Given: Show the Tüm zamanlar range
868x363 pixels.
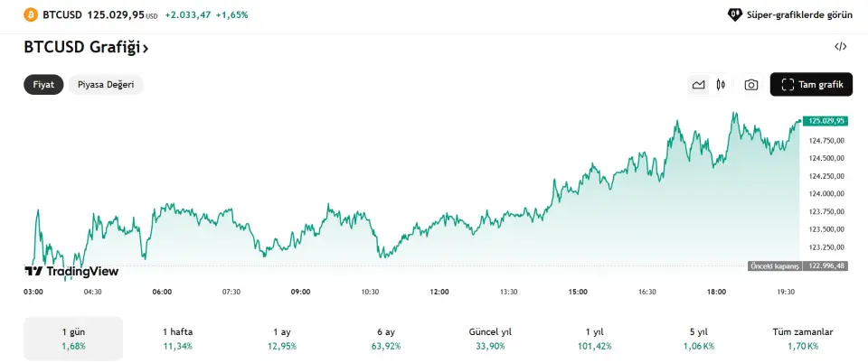Looking at the screenshot, I should 803,339.
